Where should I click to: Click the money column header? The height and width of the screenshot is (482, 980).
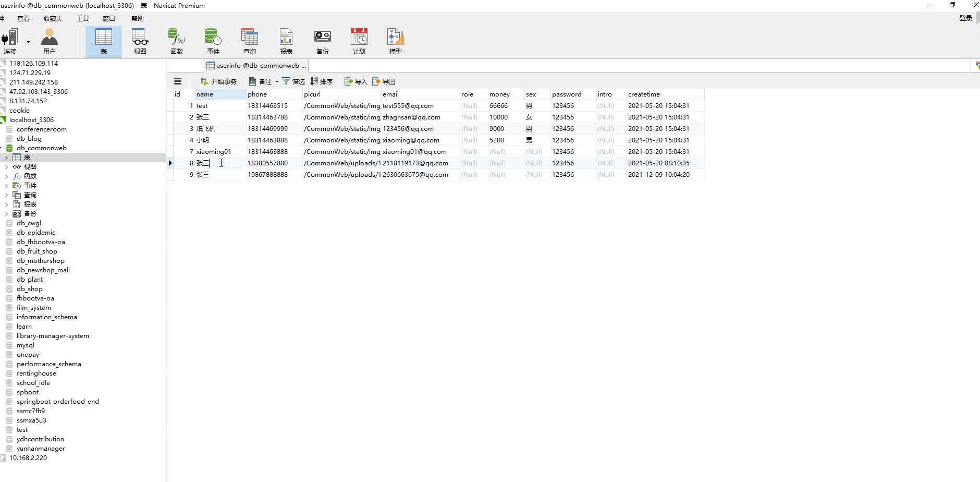506,94
